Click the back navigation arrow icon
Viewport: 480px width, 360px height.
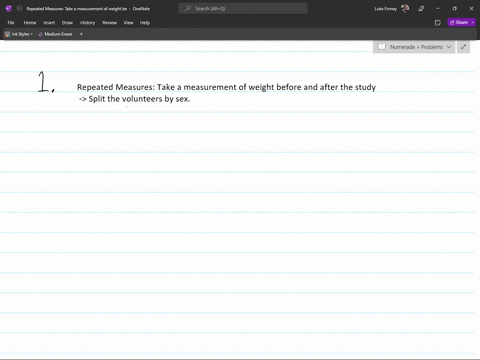click(x=19, y=9)
